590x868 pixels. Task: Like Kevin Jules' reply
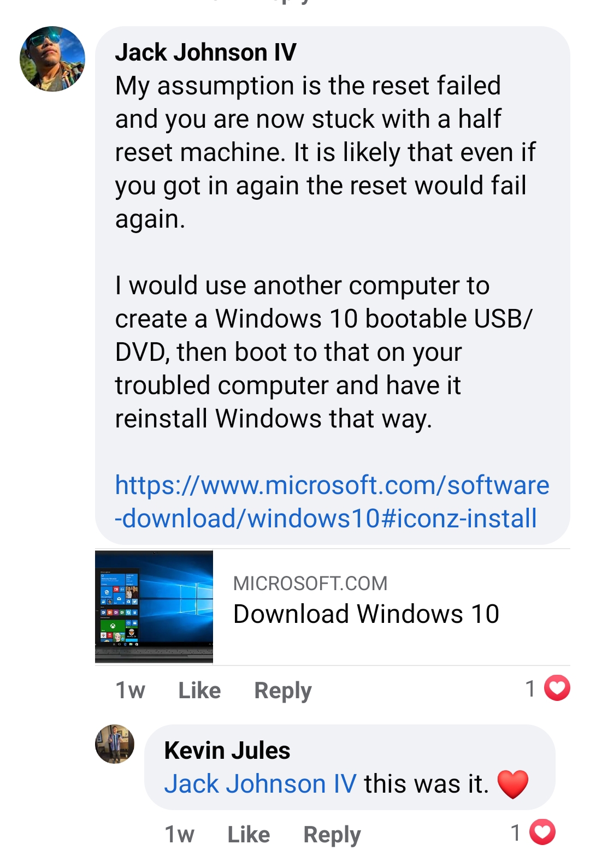click(249, 835)
